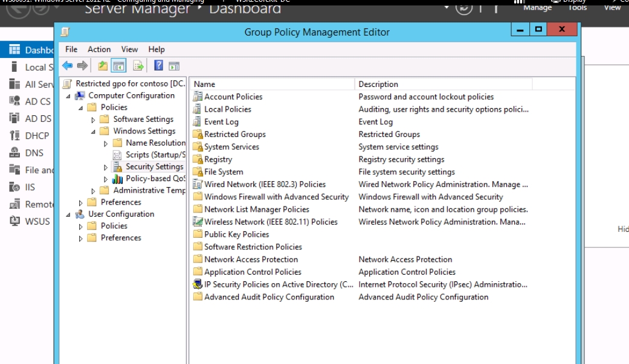Select the IP Security Policies icon
Screen dimensions: 629x364
[x=198, y=284]
